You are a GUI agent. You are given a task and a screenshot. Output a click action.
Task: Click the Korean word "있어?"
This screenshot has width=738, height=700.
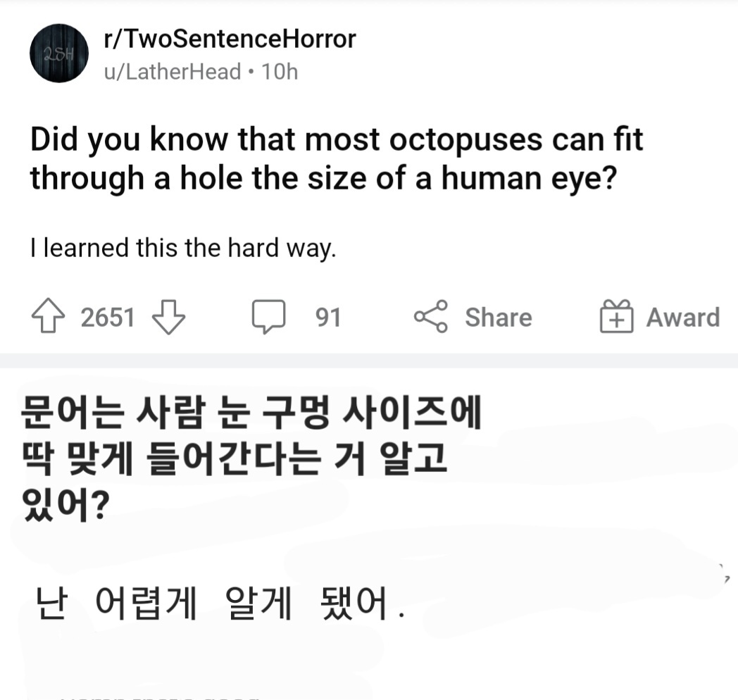click(x=65, y=505)
